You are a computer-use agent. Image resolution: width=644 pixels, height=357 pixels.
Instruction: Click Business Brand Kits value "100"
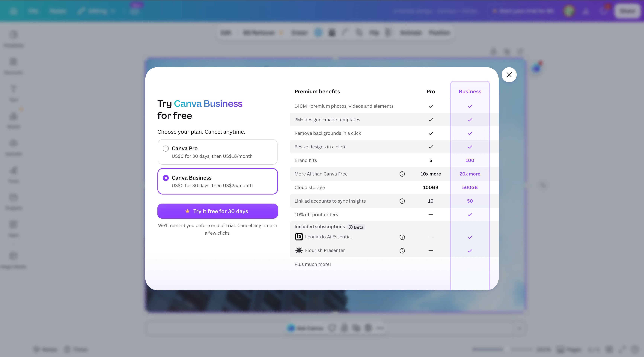tap(470, 160)
